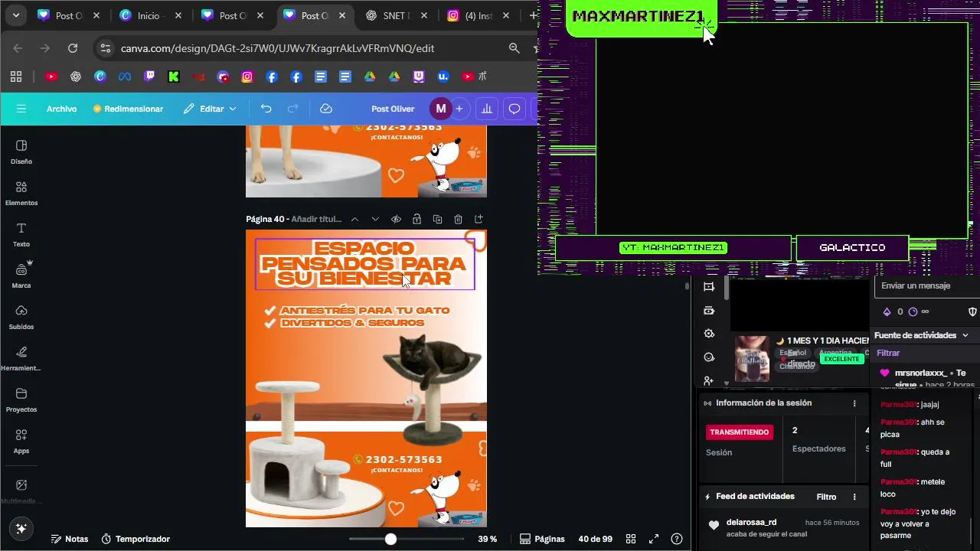Open the Twitch chat shield moderation icon
Image resolution: width=980 pixels, height=551 pixels.
972,311
